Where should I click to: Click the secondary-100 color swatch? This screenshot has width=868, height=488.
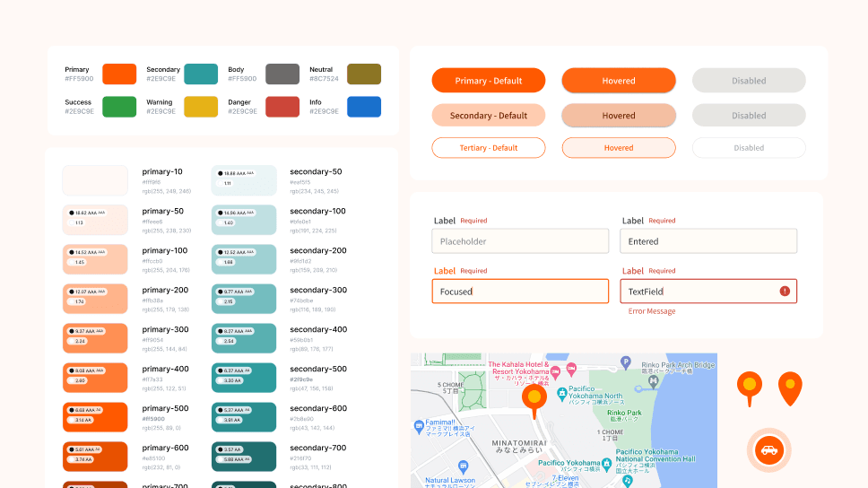244,220
